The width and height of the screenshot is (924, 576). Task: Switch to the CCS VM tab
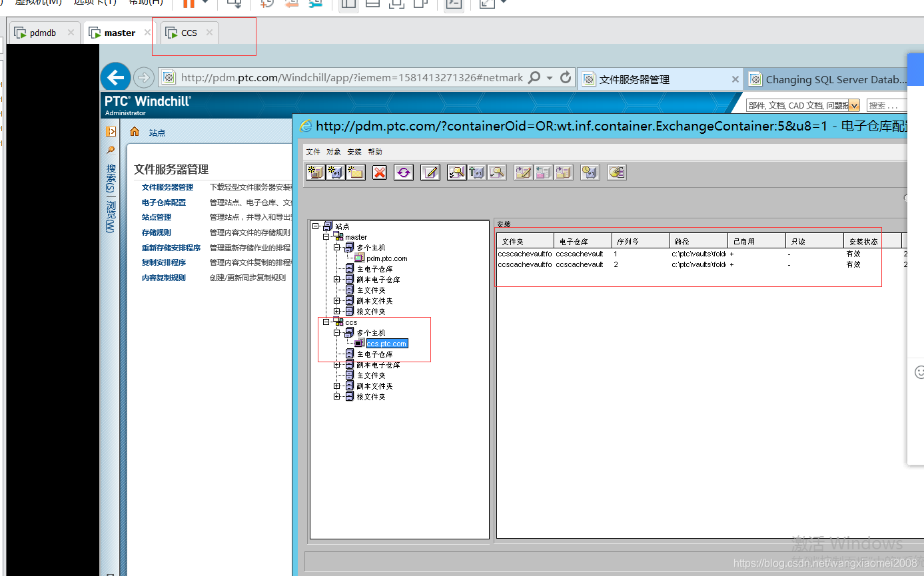point(190,33)
